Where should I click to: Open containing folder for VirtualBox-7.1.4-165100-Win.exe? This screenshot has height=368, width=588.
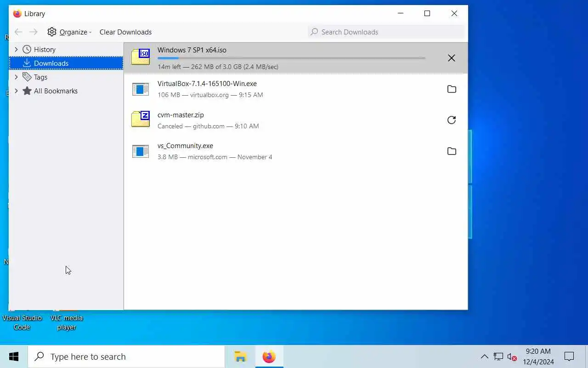coord(452,89)
